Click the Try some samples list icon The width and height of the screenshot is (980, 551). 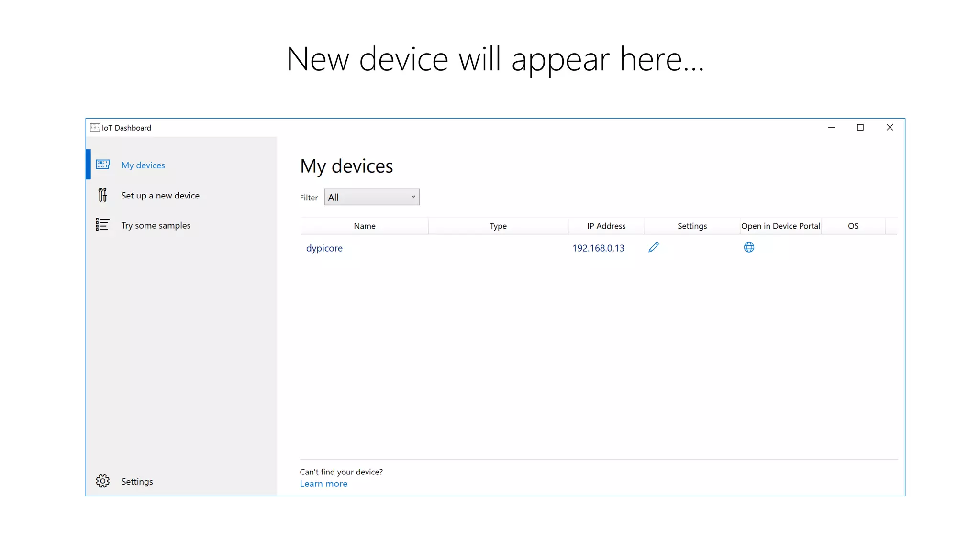click(x=102, y=225)
